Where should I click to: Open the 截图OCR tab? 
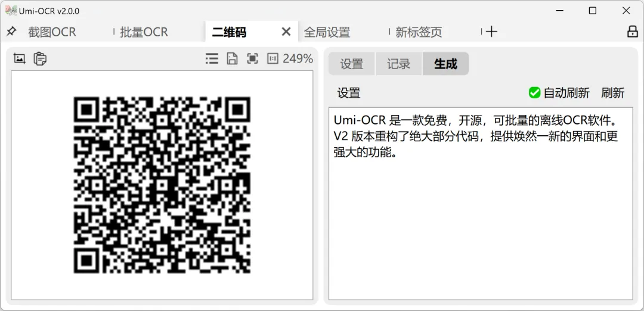click(52, 32)
